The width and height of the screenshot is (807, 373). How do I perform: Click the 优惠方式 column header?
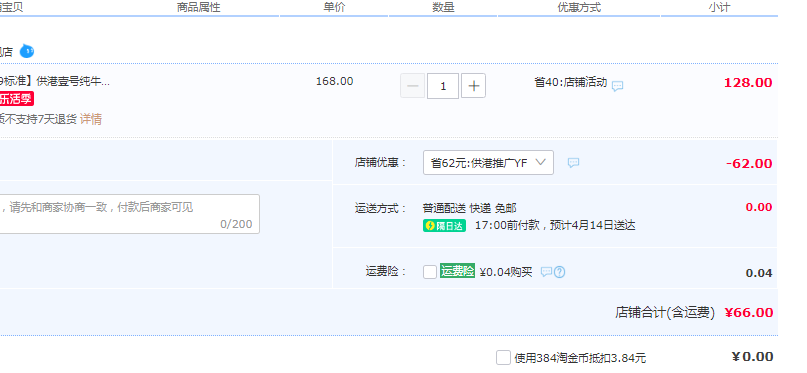pos(579,7)
